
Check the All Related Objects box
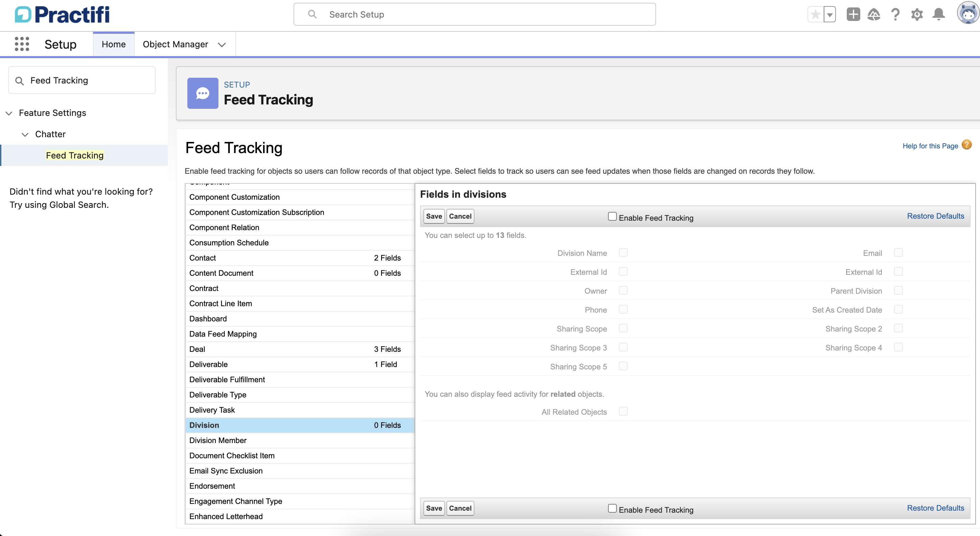pos(623,411)
